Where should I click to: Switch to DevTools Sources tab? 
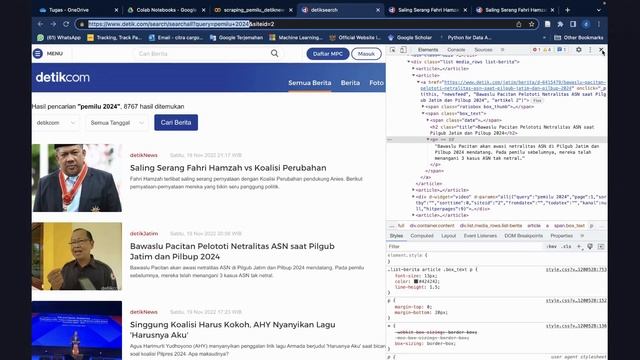click(x=483, y=50)
